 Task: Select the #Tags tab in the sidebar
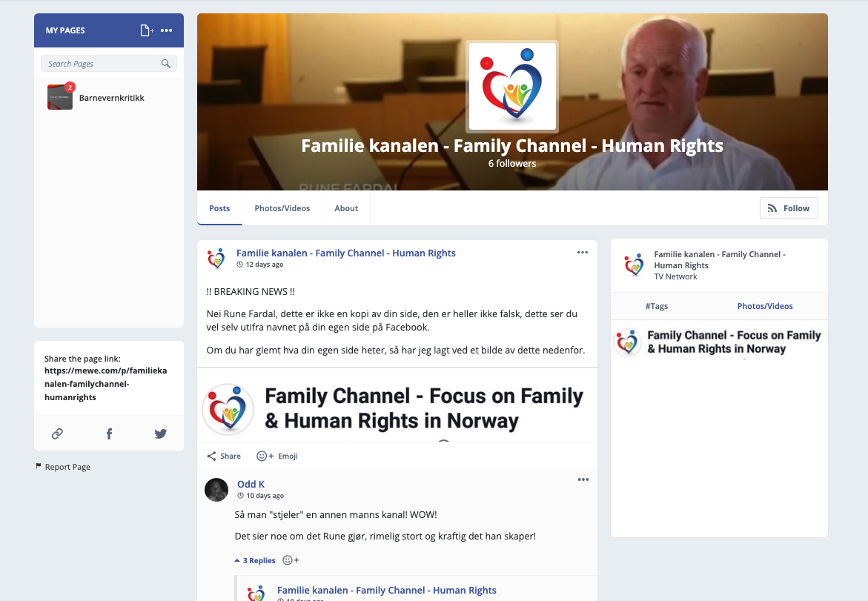pyautogui.click(x=657, y=306)
